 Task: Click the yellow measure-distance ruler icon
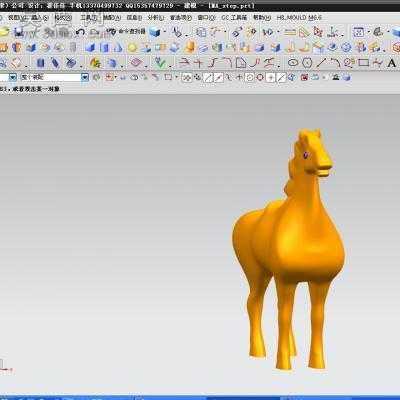[x=290, y=32]
